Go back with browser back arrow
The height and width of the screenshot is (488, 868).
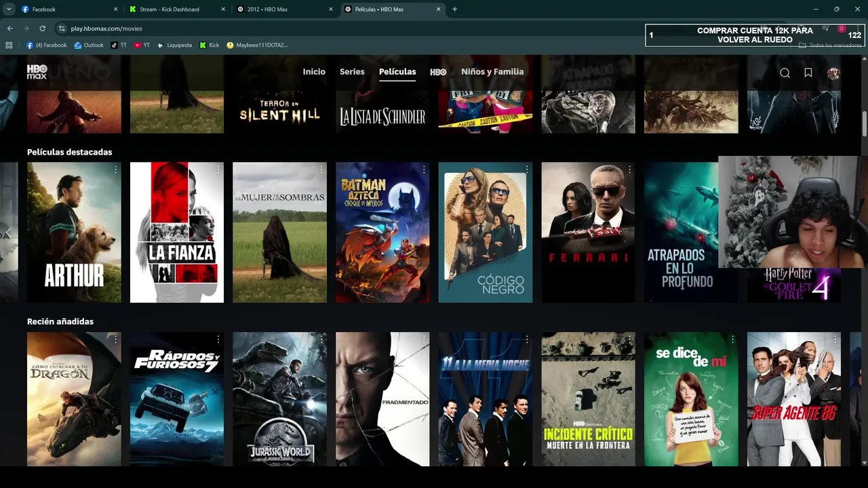tap(9, 28)
